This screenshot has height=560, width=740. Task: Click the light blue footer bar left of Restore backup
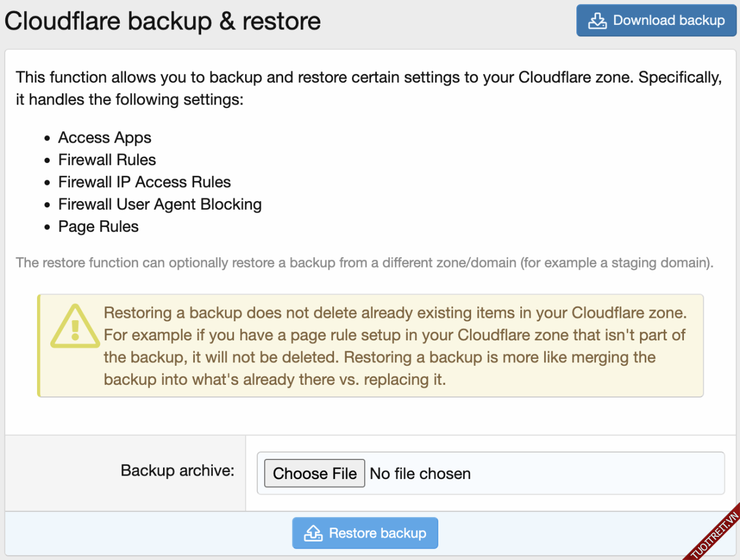(145, 533)
